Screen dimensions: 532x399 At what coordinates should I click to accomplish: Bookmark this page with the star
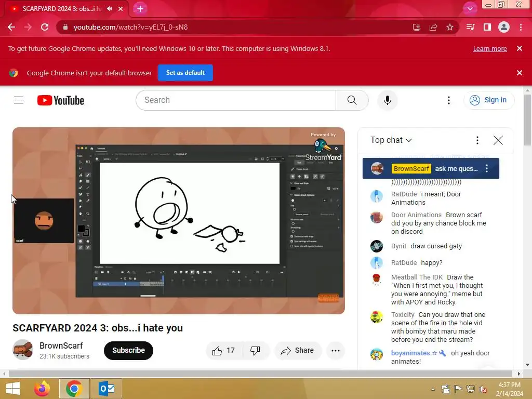(450, 27)
